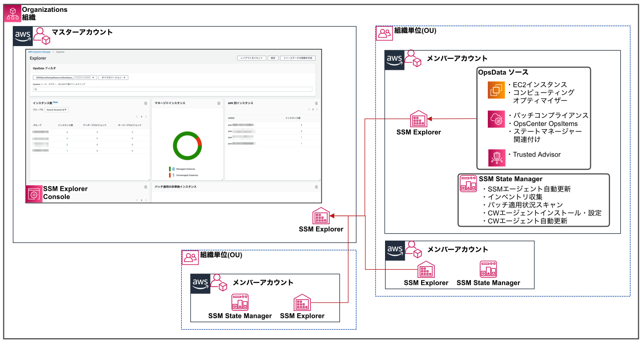Click the OU icon of the OU below the master account

coord(190,258)
